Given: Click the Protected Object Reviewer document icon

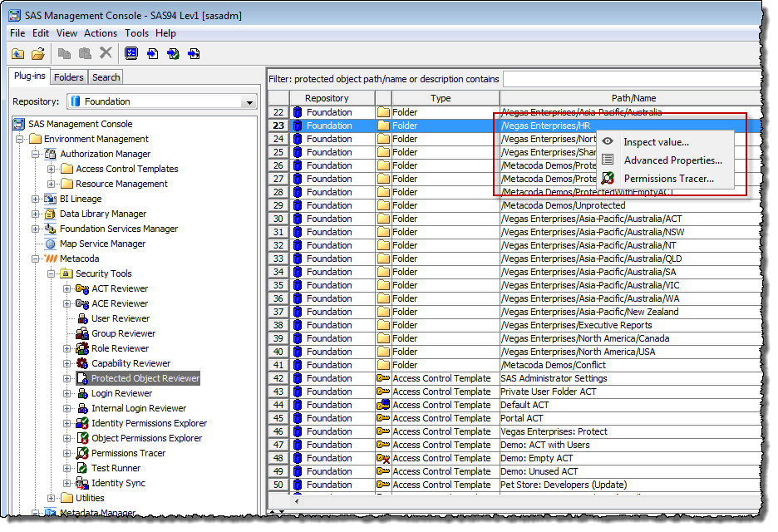Looking at the screenshot, I should pyautogui.click(x=83, y=378).
